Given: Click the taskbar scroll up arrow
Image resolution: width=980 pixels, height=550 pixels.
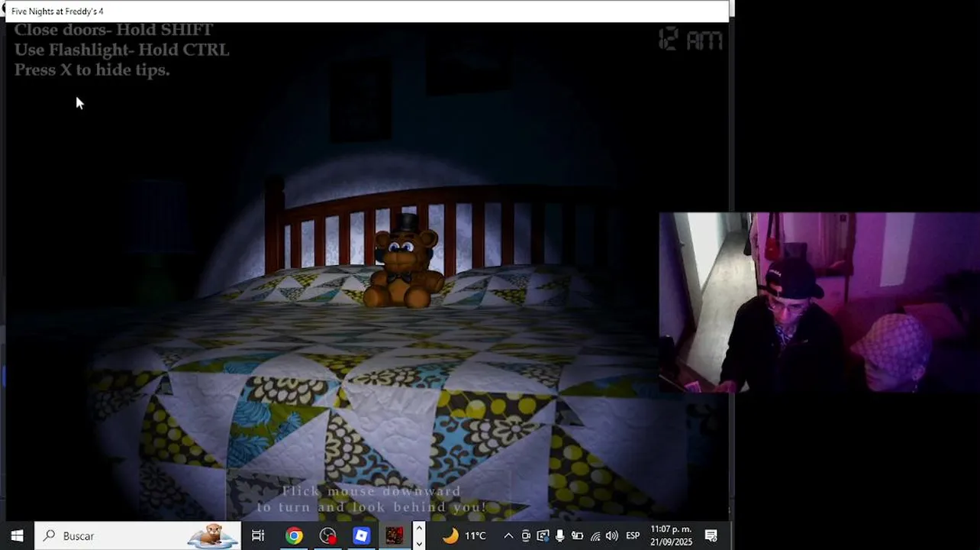Looking at the screenshot, I should pyautogui.click(x=419, y=529).
